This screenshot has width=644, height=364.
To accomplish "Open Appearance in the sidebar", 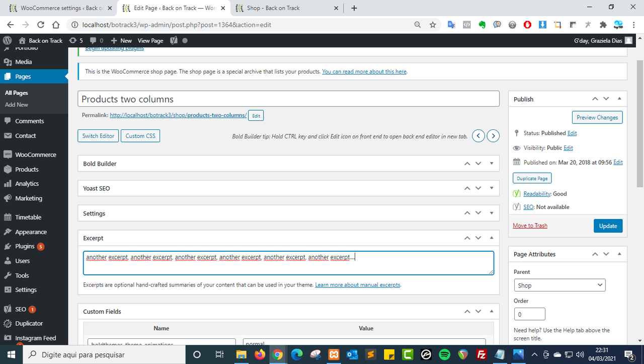I will (x=31, y=232).
